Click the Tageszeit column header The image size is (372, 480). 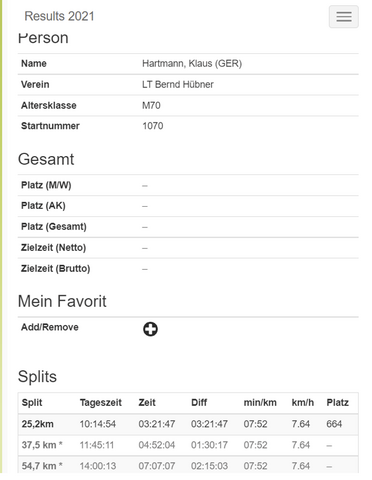click(101, 403)
